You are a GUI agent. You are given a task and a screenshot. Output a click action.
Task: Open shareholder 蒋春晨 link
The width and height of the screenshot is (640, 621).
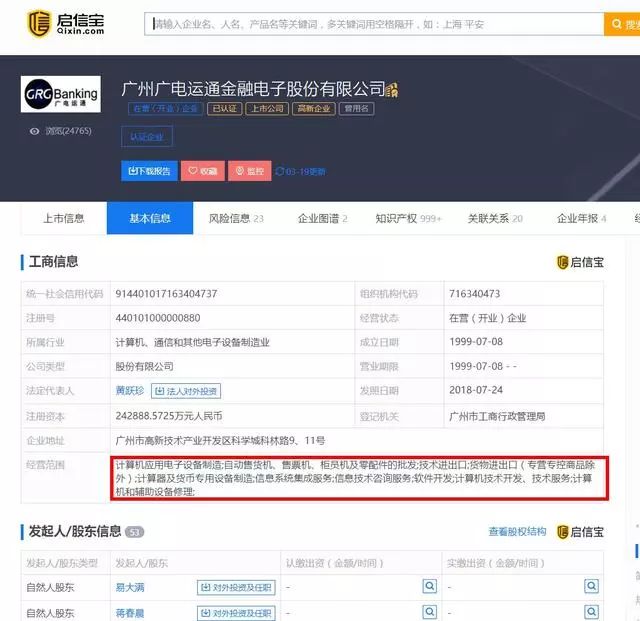pos(130,613)
